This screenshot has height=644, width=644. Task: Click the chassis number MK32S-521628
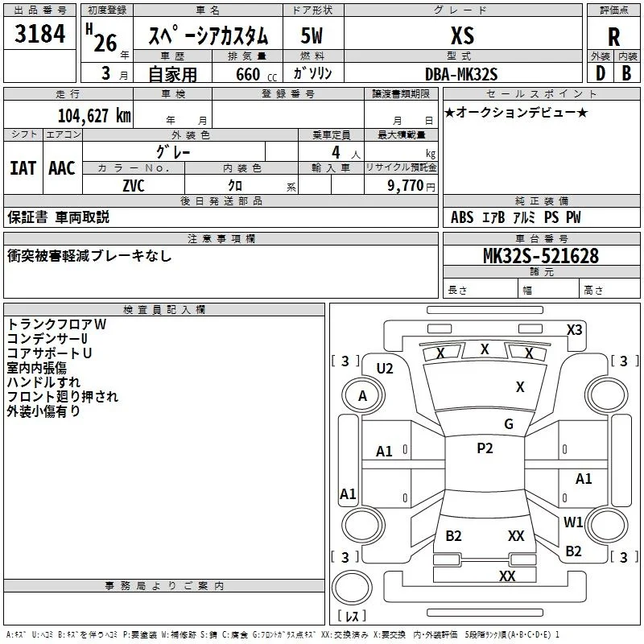541,256
